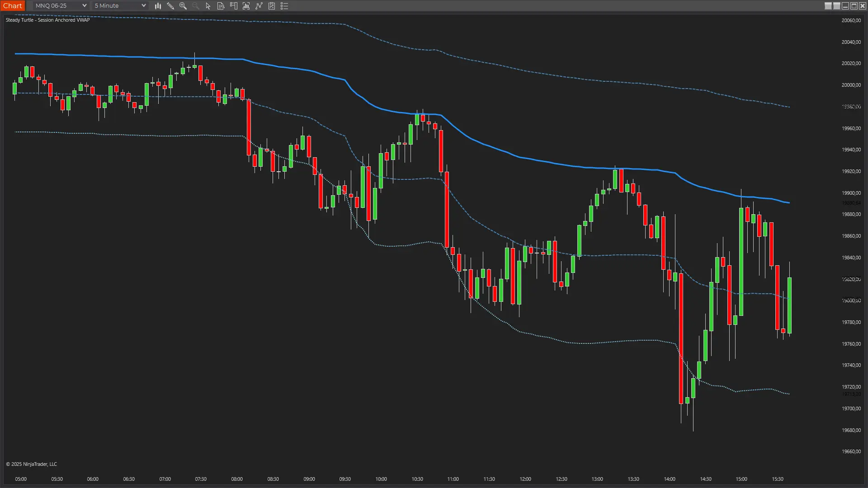Viewport: 868px width, 488px height.
Task: Maximize the chart window
Action: coord(854,6)
